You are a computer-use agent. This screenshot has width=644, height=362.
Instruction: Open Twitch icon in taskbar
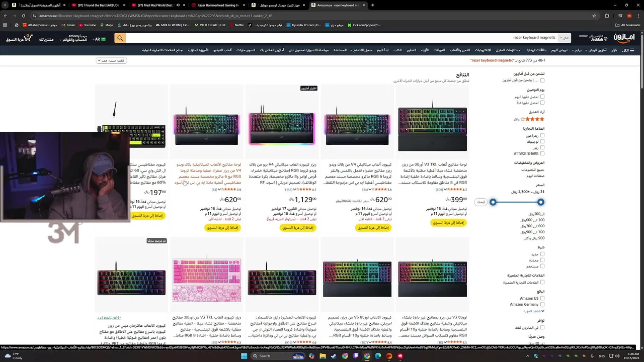pos(356,356)
